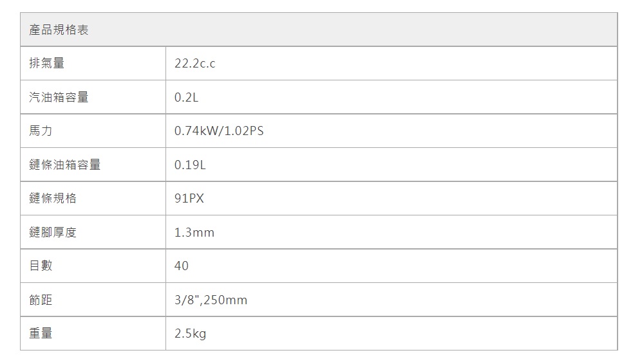Select the 0.19L value cell
642x364 pixels.
[190, 165]
